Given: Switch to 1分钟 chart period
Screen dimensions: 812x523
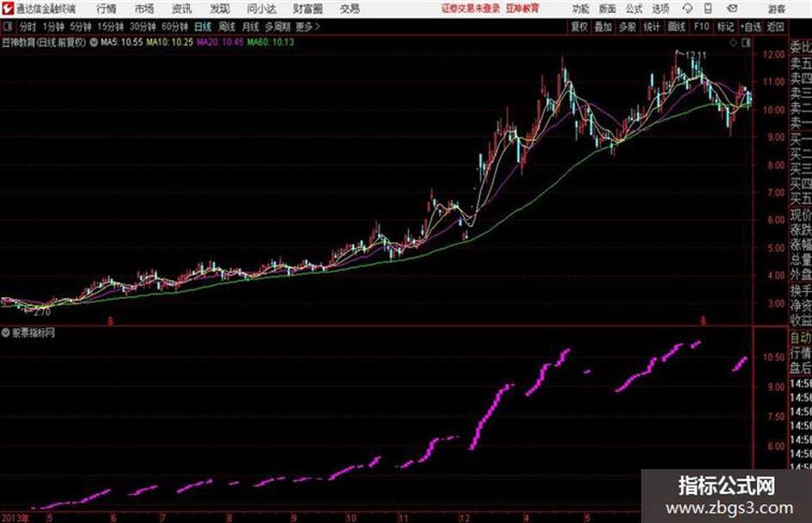Looking at the screenshot, I should (x=53, y=27).
